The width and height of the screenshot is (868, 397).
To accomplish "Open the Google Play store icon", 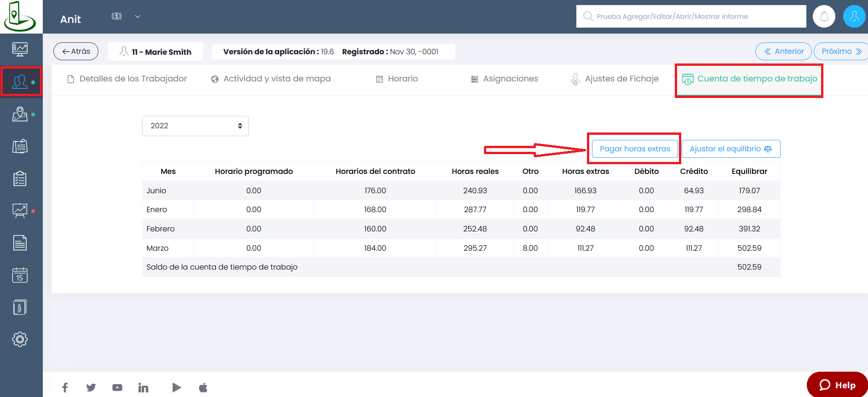I will [176, 387].
